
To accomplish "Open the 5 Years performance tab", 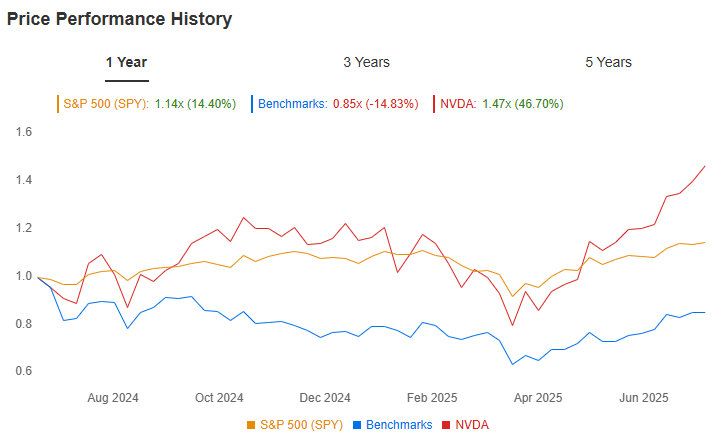I will pos(608,62).
